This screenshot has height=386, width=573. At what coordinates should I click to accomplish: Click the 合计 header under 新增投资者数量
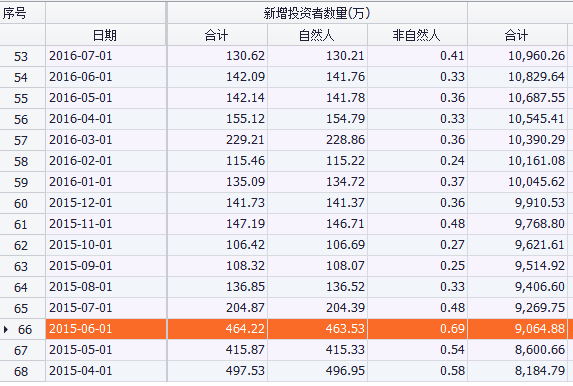point(216,35)
